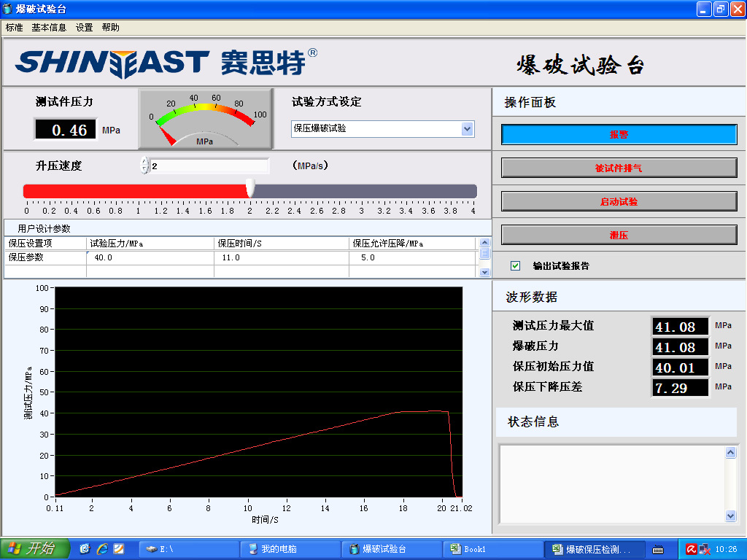Switch to the Book1 Excel taskbar item

click(x=492, y=549)
